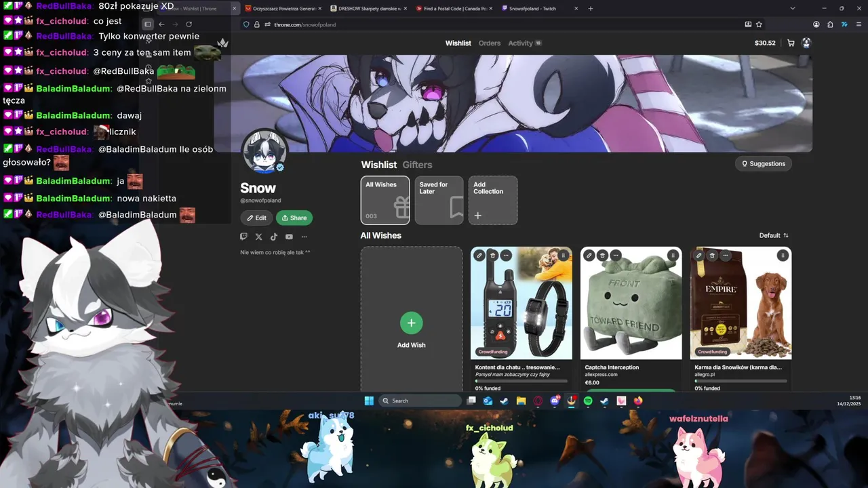Open Spotify from the taskbar
This screenshot has height=488, width=868.
click(x=588, y=401)
